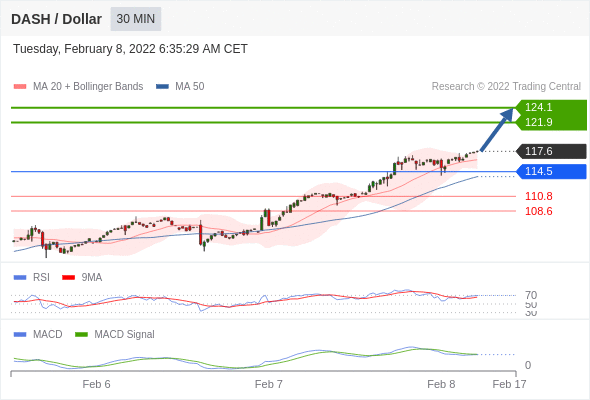
Task: Click the blue upward forecast arrow
Action: point(497,130)
